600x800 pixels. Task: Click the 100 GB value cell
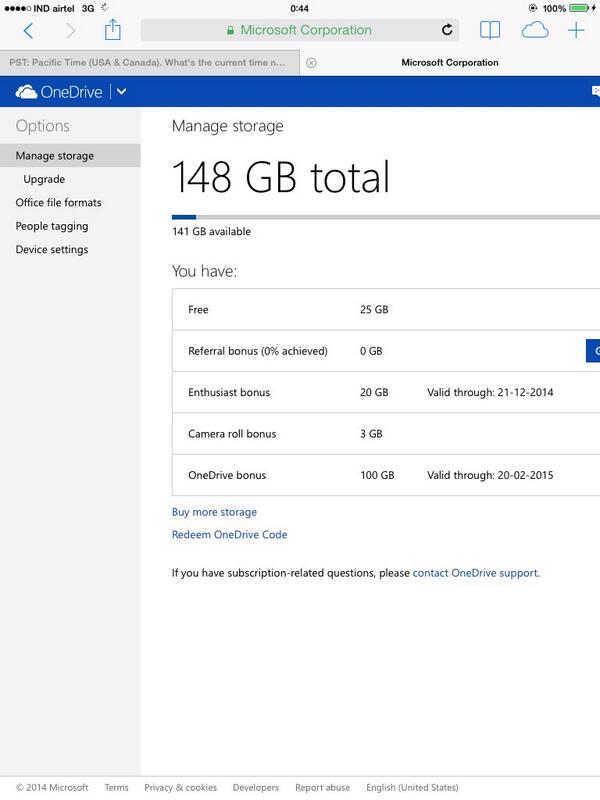click(x=377, y=475)
